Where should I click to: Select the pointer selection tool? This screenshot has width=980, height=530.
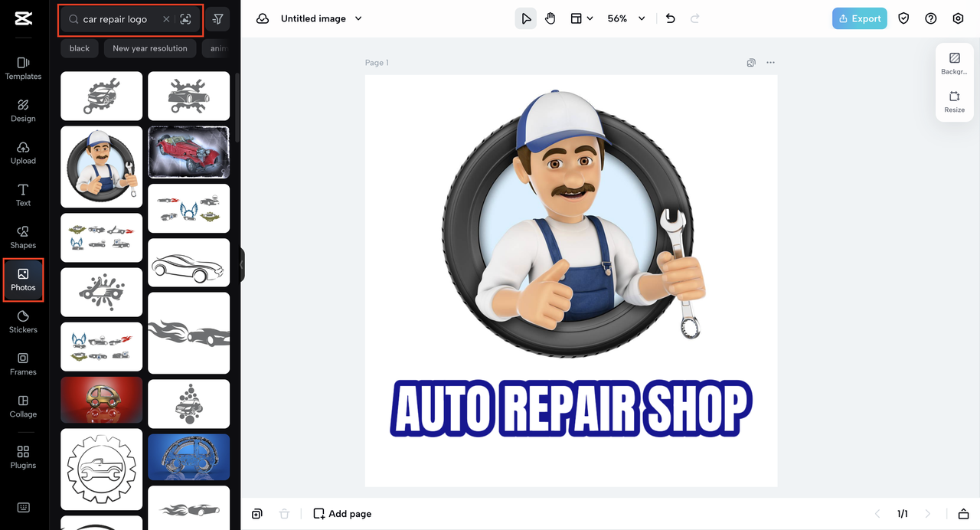tap(525, 18)
